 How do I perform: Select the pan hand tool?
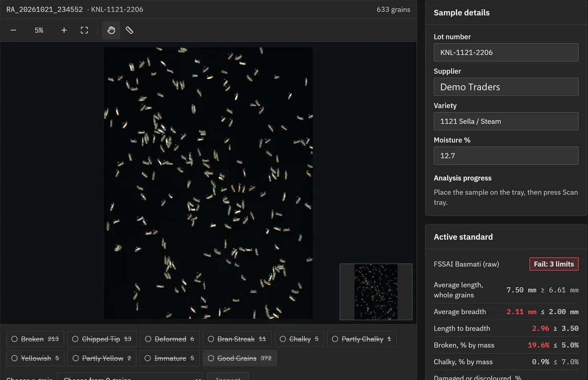coord(111,30)
